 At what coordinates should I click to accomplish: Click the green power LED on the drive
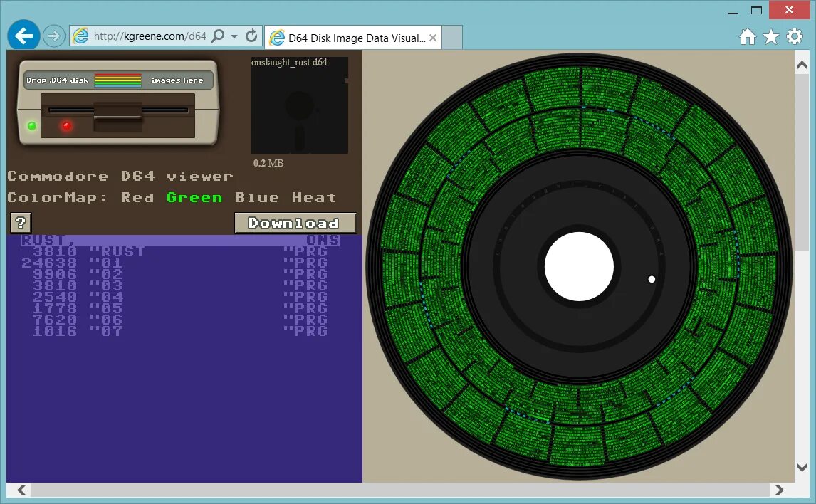[x=30, y=125]
